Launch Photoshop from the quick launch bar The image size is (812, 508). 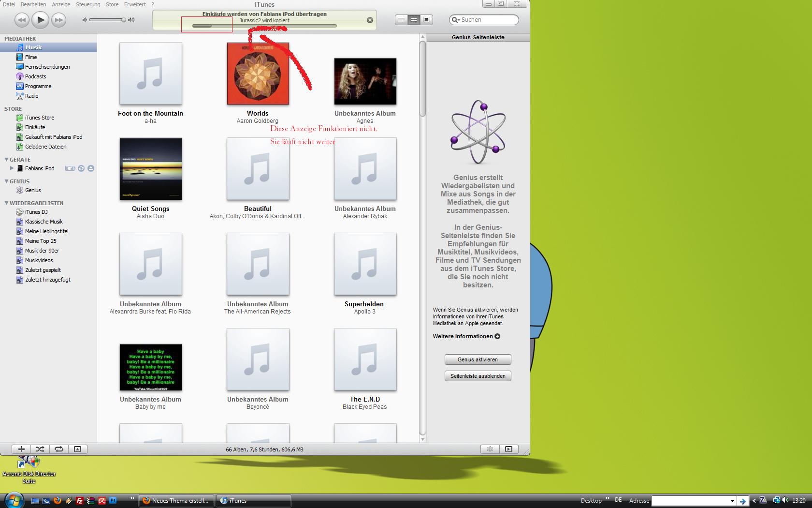coord(113,501)
